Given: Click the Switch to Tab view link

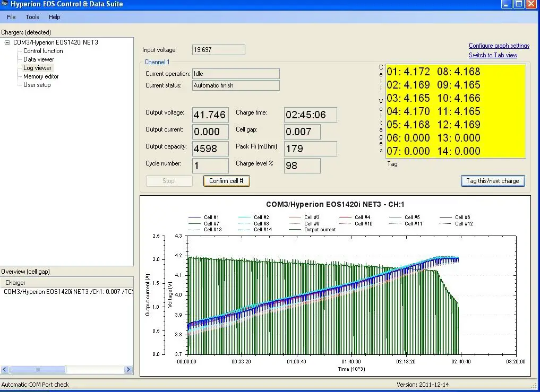Looking at the screenshot, I should click(493, 55).
